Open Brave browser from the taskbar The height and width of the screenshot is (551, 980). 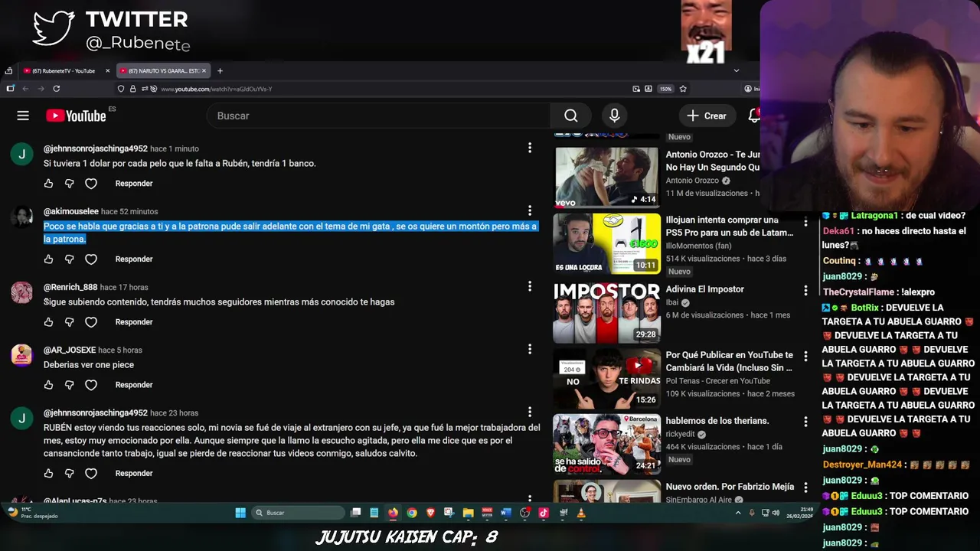click(430, 513)
